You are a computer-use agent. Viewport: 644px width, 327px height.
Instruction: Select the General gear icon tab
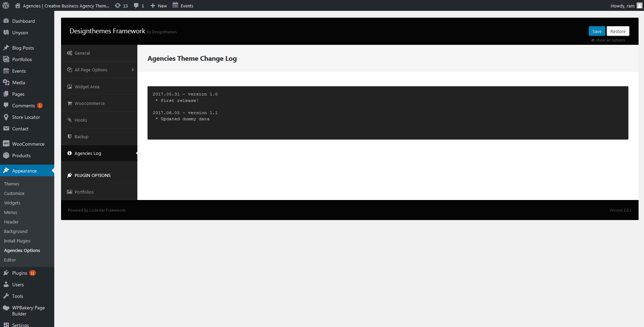[x=70, y=53]
